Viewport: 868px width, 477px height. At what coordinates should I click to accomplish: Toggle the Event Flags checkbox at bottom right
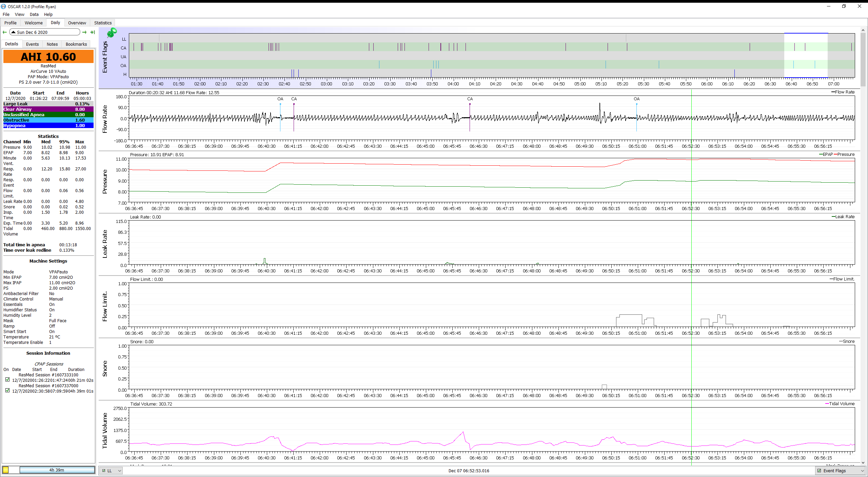coord(820,471)
